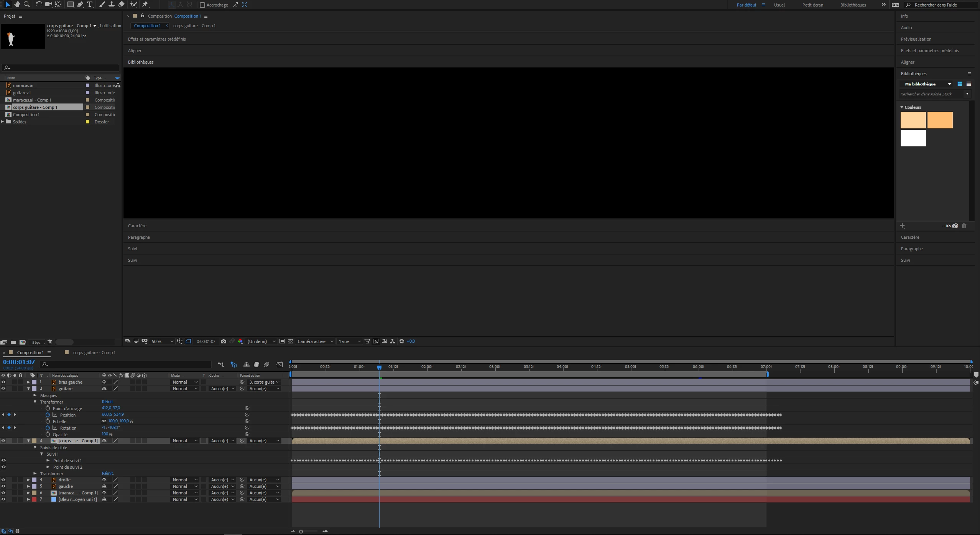Hide the bras gauche layer
Screen dimensions: 980x535
[x=3, y=382]
